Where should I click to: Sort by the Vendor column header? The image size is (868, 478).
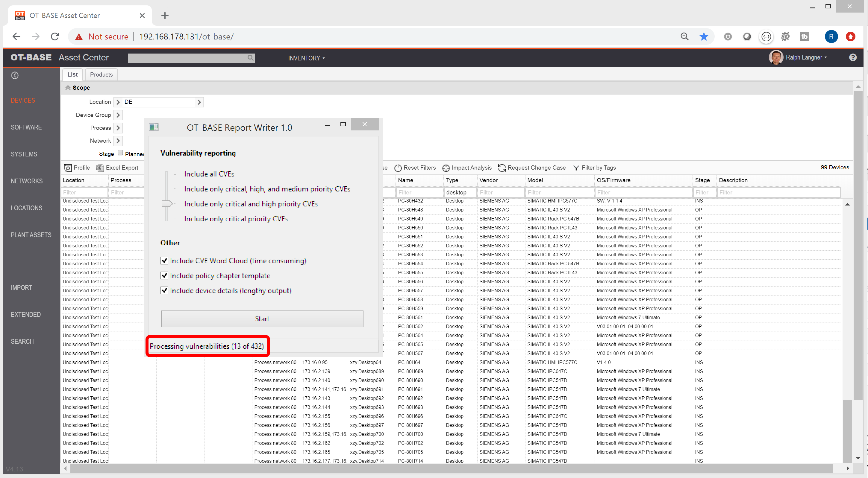[x=501, y=180]
